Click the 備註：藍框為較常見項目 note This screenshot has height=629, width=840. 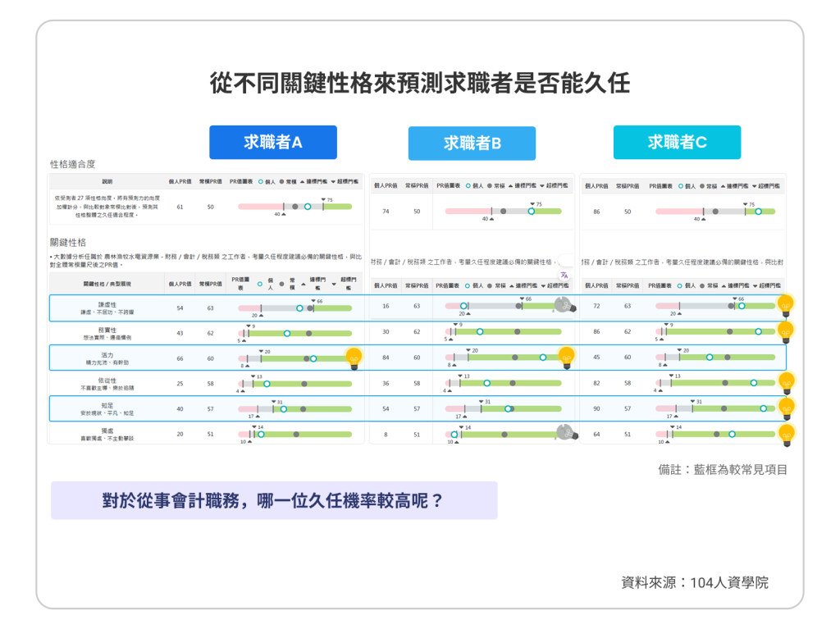tap(723, 470)
